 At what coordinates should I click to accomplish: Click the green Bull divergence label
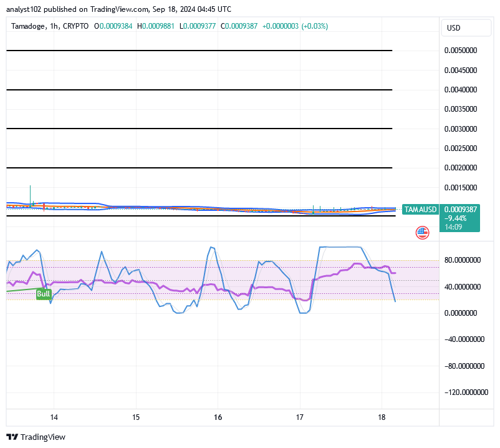tap(44, 293)
